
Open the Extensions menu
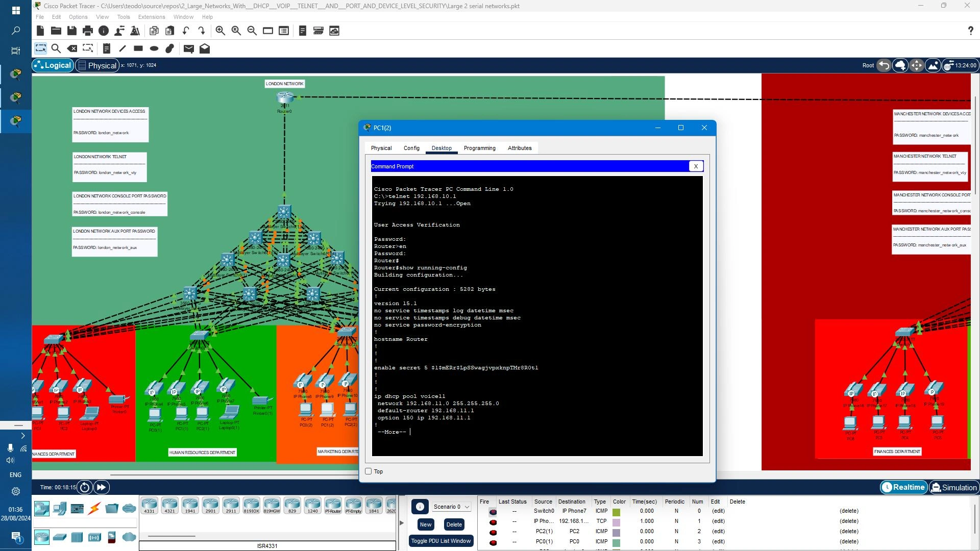pos(152,17)
